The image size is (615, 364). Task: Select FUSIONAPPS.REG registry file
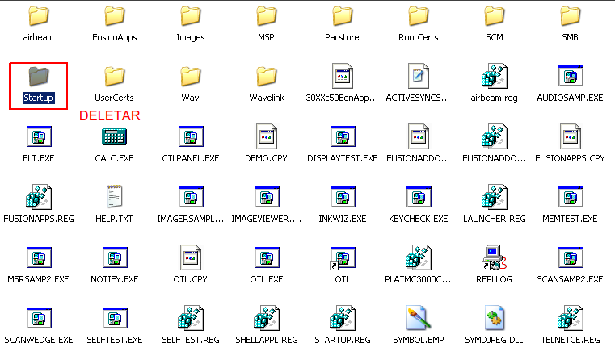pyautogui.click(x=39, y=197)
